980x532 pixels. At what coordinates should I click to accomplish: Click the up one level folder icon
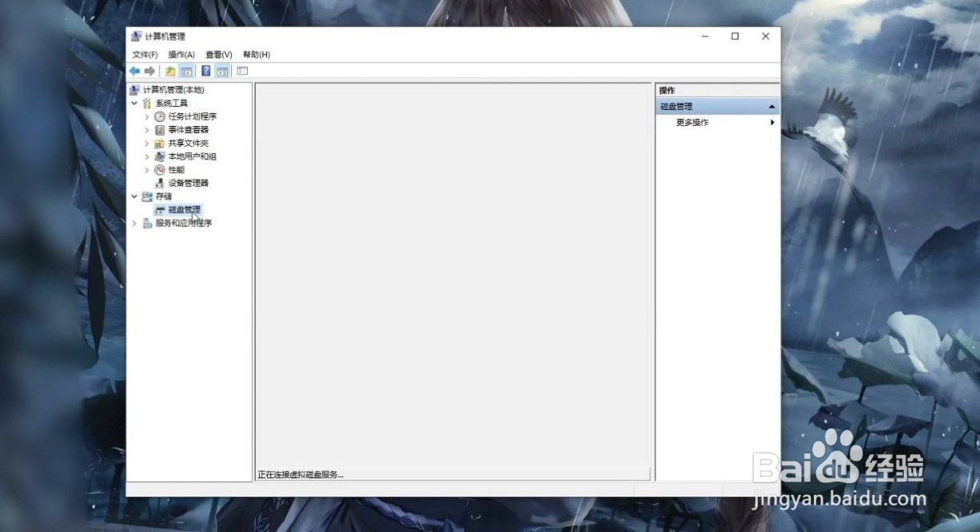pos(170,71)
